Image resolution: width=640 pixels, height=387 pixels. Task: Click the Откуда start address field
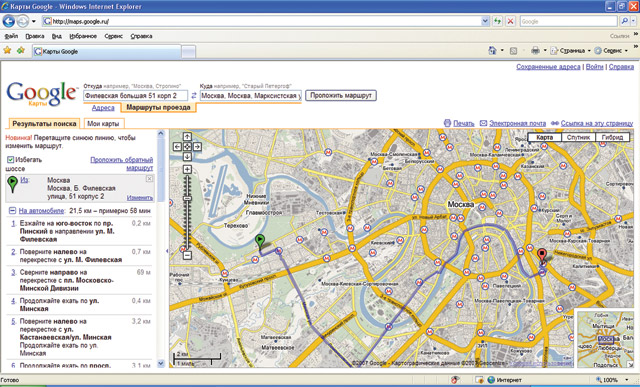(x=136, y=96)
